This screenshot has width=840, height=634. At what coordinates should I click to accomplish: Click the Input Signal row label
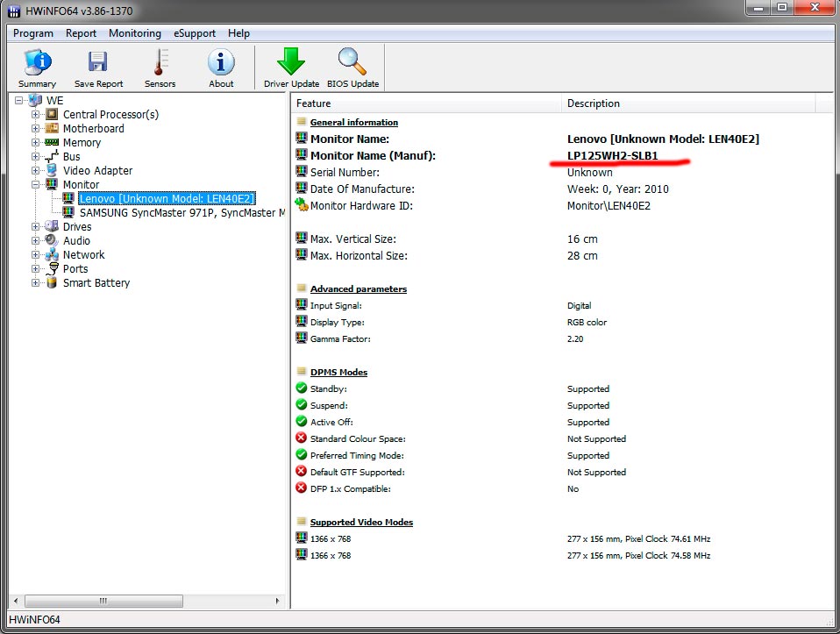point(336,305)
